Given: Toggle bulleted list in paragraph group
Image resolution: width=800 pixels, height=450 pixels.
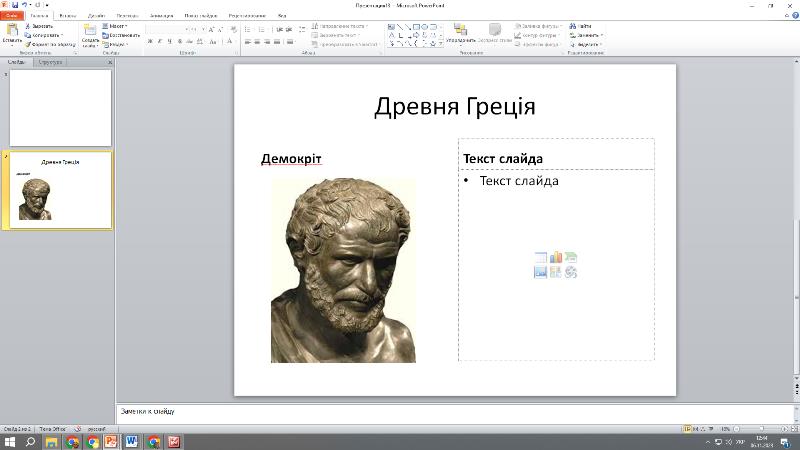Looking at the screenshot, I should (248, 30).
